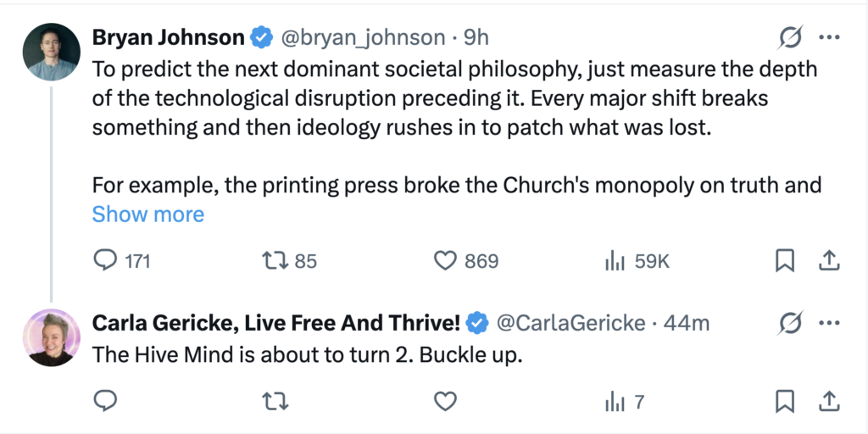The width and height of the screenshot is (868, 434).
Task: Like Carla Gericke's reply
Action: [x=446, y=401]
